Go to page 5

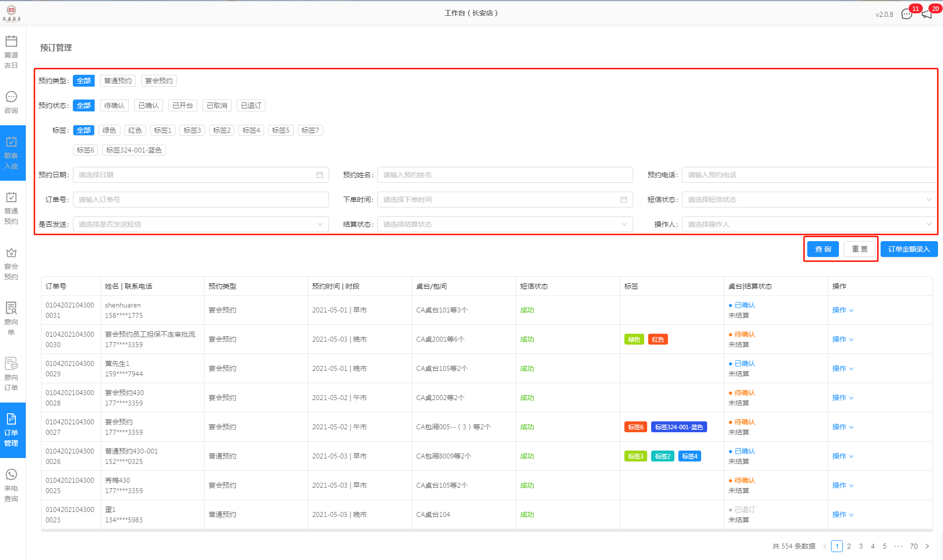click(x=885, y=546)
